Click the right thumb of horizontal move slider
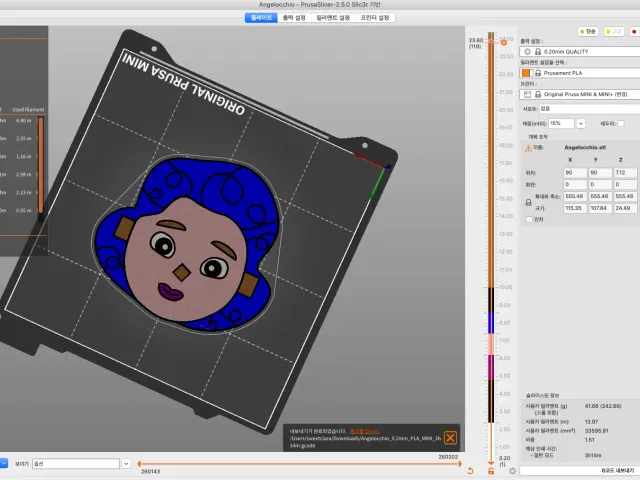The image size is (640, 480). point(460,464)
